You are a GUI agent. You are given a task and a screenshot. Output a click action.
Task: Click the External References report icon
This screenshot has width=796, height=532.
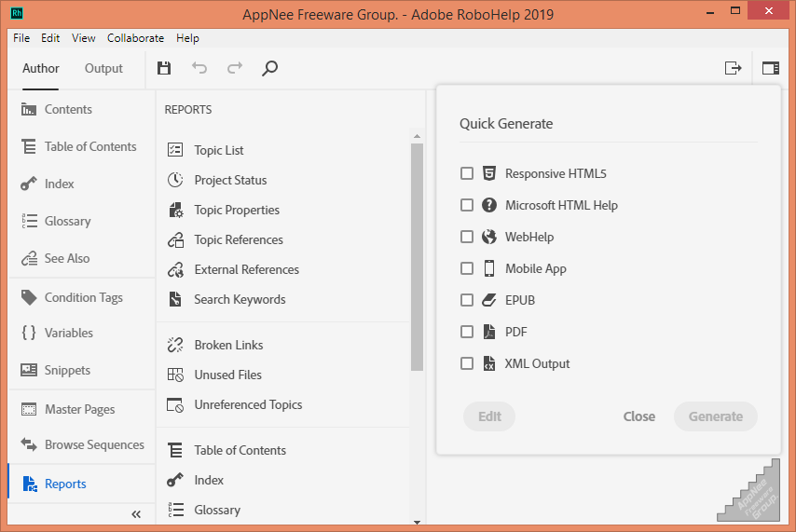pos(175,269)
